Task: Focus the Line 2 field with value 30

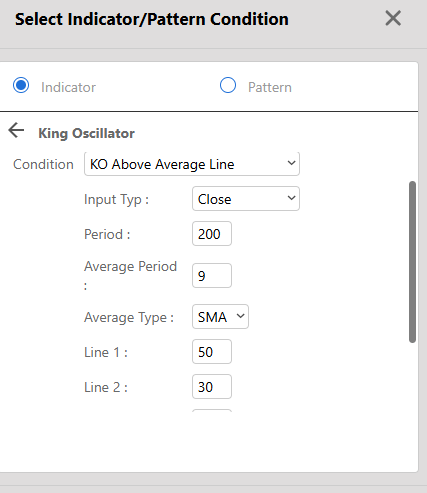Action: coord(212,387)
